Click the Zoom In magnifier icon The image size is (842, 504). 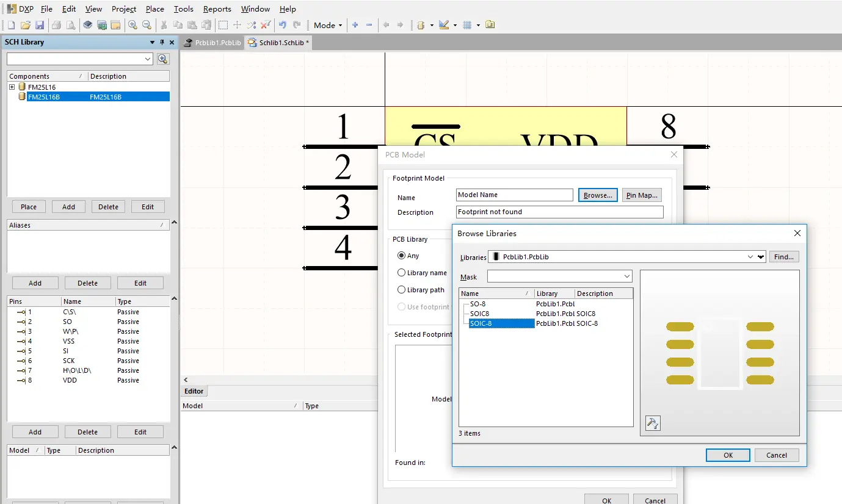[x=132, y=25]
